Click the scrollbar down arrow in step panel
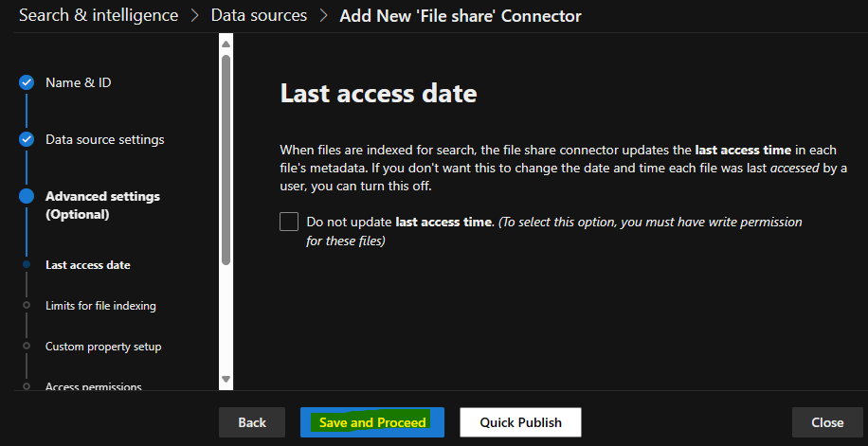Image resolution: width=868 pixels, height=446 pixels. [226, 379]
